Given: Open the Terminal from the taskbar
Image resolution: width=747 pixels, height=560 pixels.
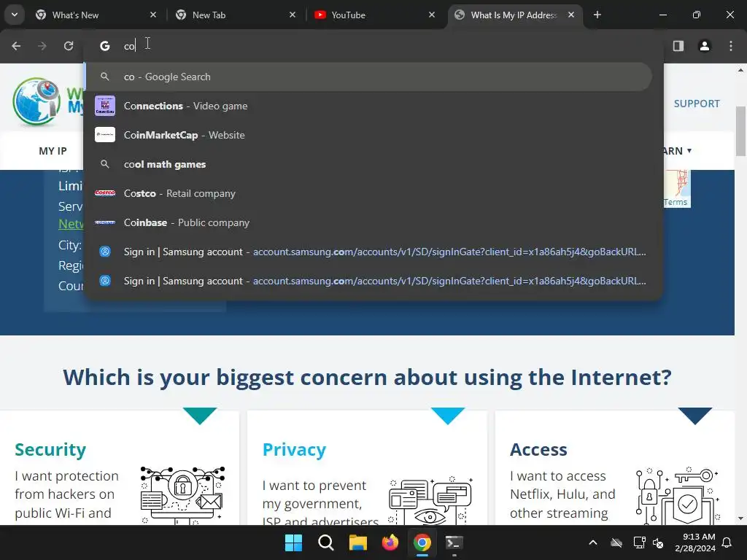Looking at the screenshot, I should [x=454, y=542].
